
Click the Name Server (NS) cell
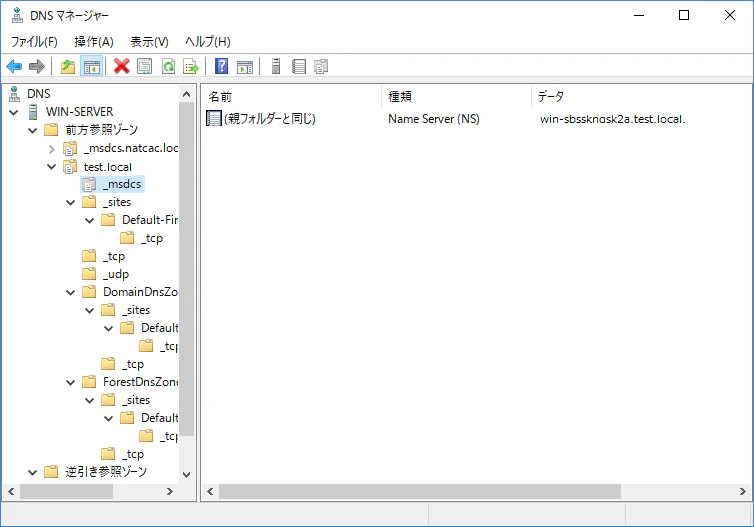(434, 119)
